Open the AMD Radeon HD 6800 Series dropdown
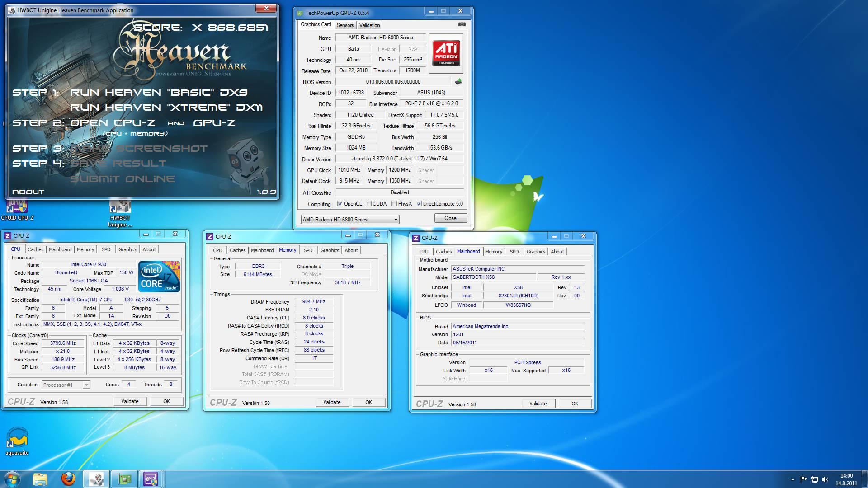The width and height of the screenshot is (868, 488). (x=350, y=220)
